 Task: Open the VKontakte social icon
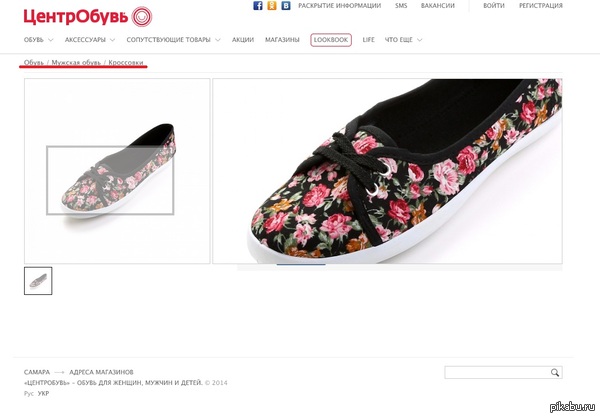pyautogui.click(x=285, y=6)
